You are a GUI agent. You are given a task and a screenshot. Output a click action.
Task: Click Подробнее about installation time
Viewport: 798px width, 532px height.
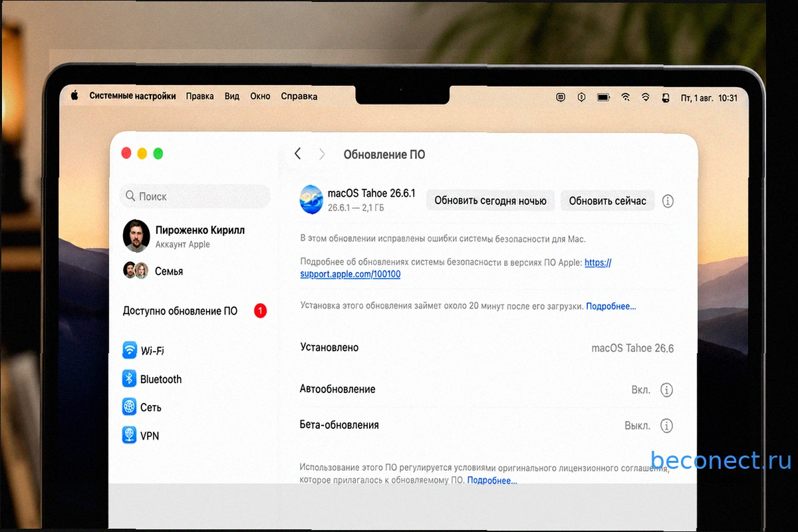[611, 306]
